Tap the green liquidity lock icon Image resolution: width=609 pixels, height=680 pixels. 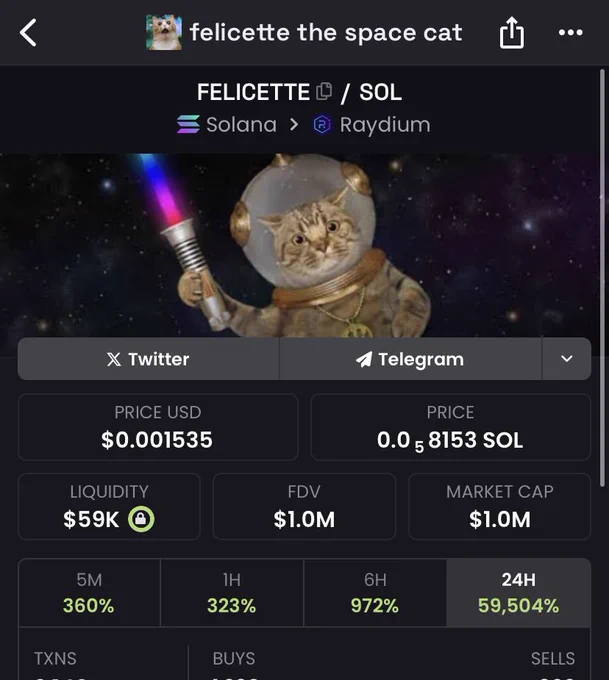pos(141,519)
